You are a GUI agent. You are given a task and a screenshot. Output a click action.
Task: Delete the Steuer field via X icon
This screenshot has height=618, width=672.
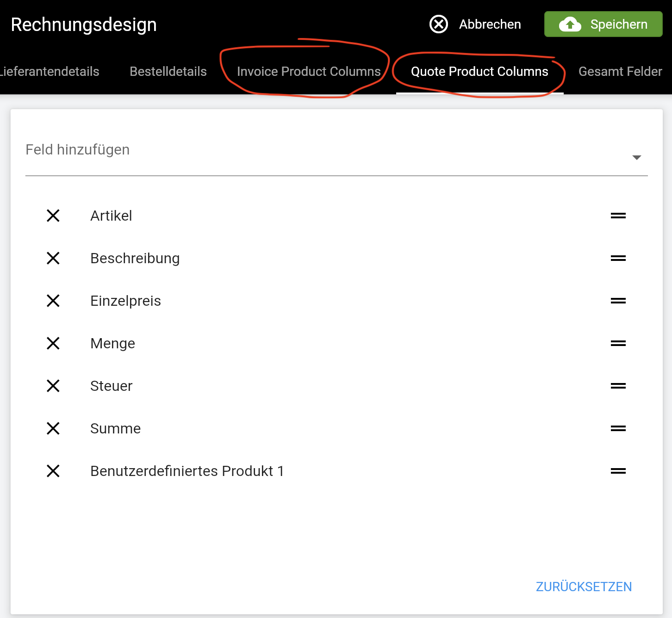pos(53,386)
